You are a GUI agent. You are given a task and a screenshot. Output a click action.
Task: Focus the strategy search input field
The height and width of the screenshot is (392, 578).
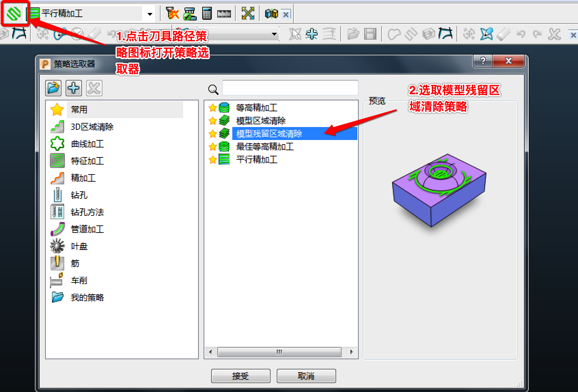point(290,88)
